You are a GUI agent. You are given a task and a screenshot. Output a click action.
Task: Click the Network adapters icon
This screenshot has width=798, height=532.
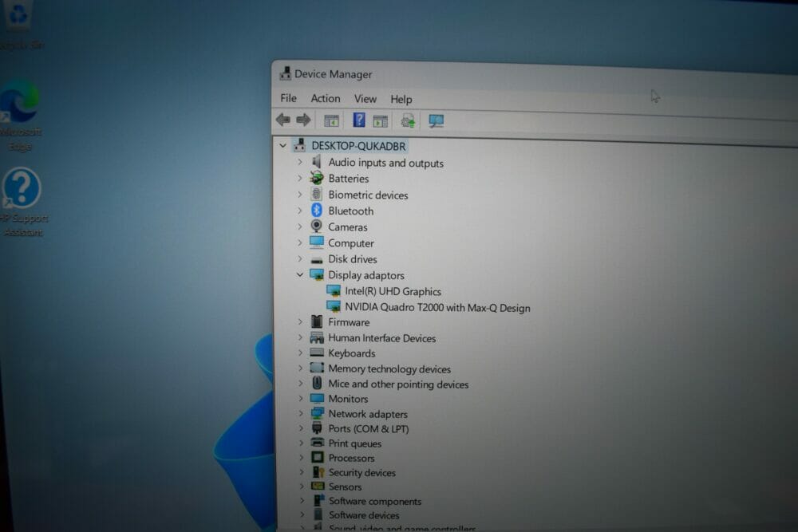pos(317,413)
